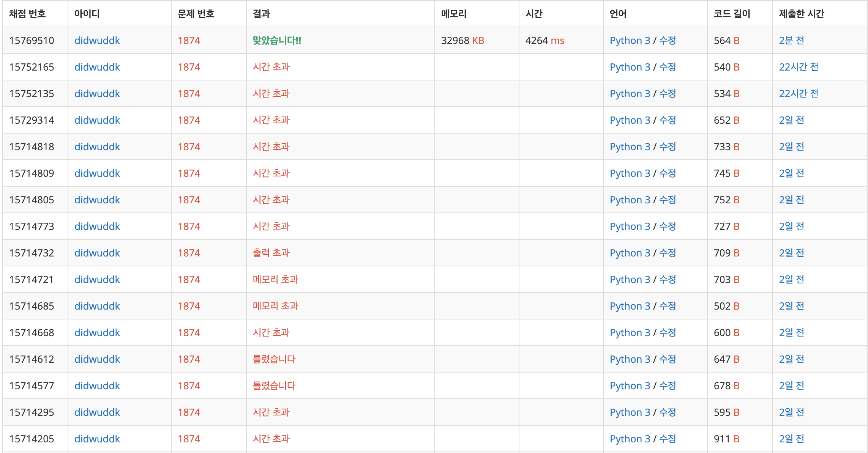Click problem 1874 link in row 15714805
This screenshot has height=453, width=868.
tap(189, 200)
